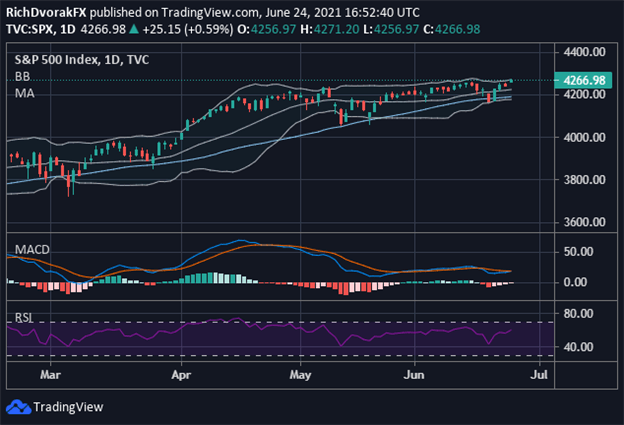Click the Jul date axis label
The width and height of the screenshot is (624, 425).
tap(539, 375)
